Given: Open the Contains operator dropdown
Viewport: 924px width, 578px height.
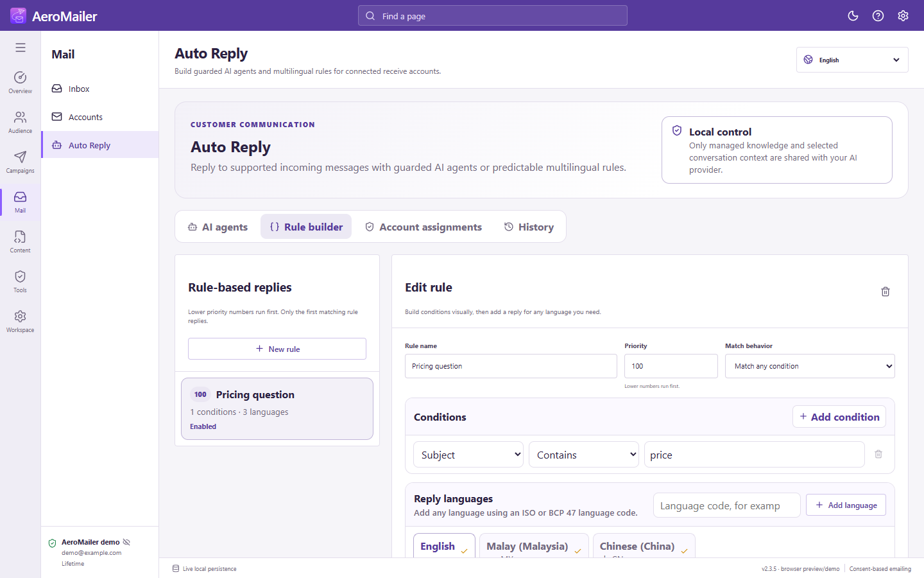Looking at the screenshot, I should tap(584, 455).
